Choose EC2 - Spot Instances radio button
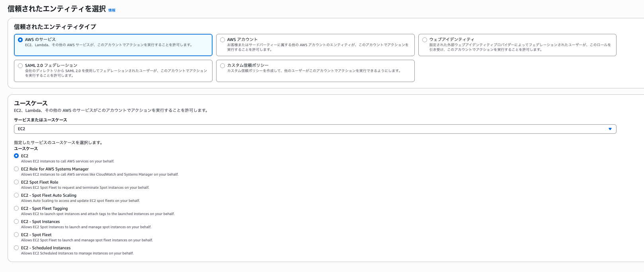 pos(16,221)
